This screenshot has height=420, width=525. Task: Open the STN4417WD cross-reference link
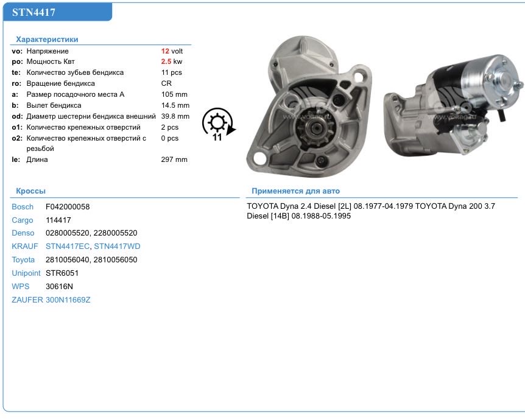click(x=117, y=247)
